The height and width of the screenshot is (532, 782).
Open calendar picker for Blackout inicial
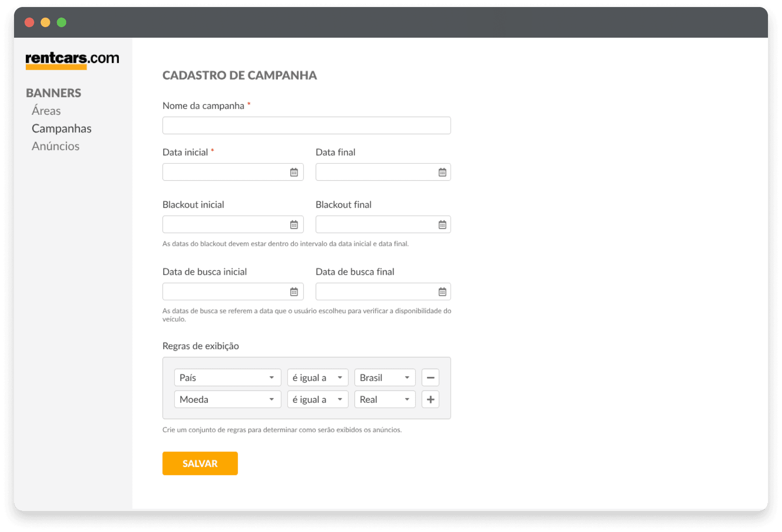[294, 225]
